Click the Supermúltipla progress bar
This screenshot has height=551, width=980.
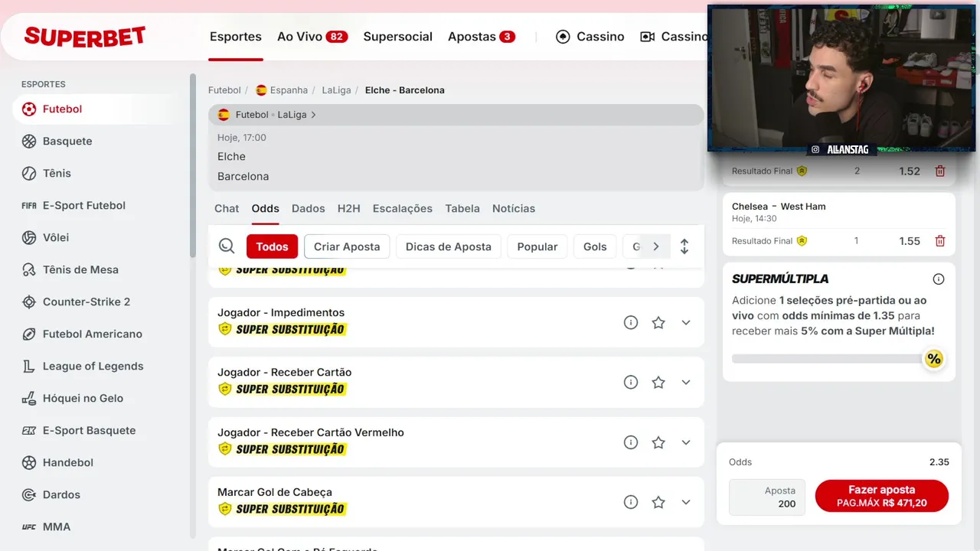tap(828, 359)
